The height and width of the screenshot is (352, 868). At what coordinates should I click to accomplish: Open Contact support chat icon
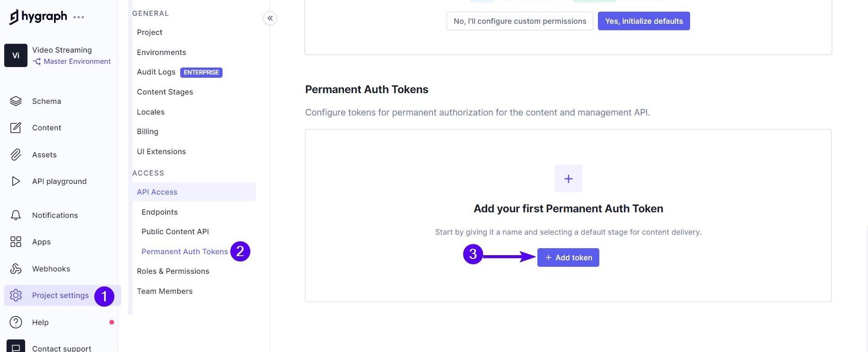16,347
